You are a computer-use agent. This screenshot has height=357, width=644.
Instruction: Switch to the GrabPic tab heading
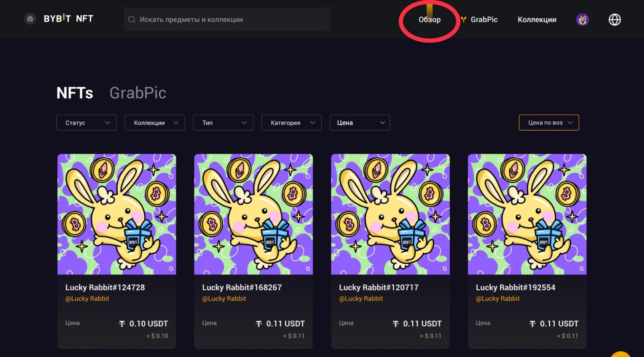[138, 93]
